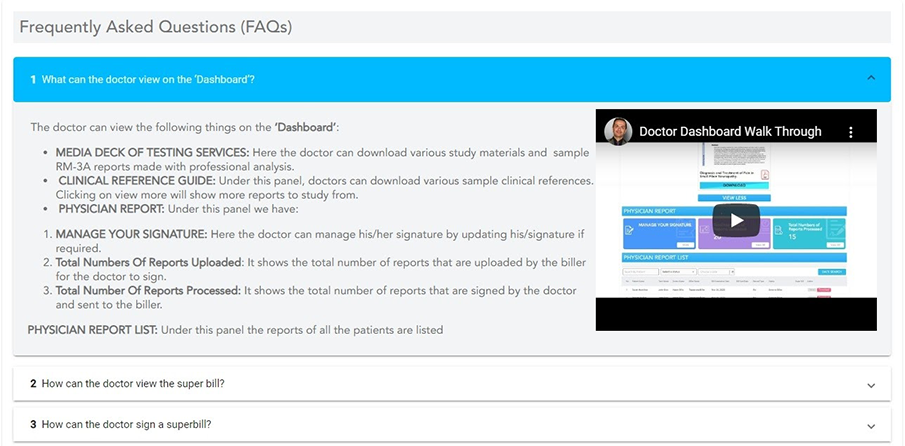
Task: Click 'MANAGE YOUR SIGNATURE' list item text
Action: (x=137, y=233)
